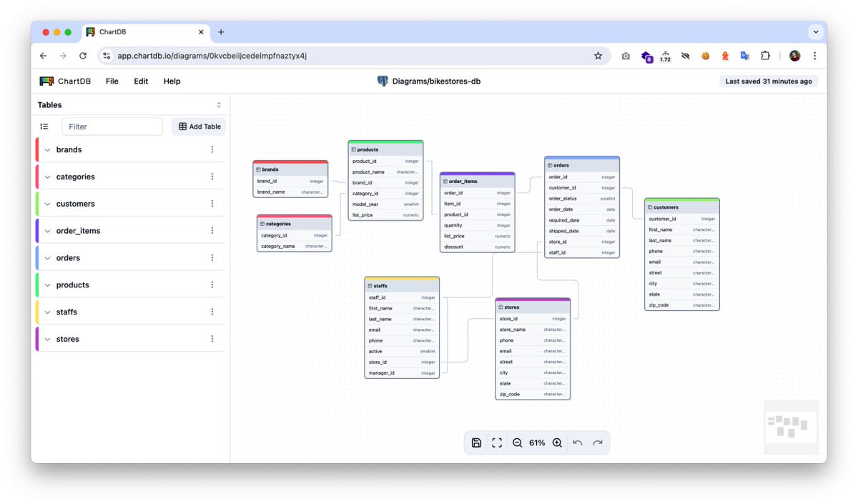
Task: Click the zip_code field in customers table
Action: tap(682, 305)
